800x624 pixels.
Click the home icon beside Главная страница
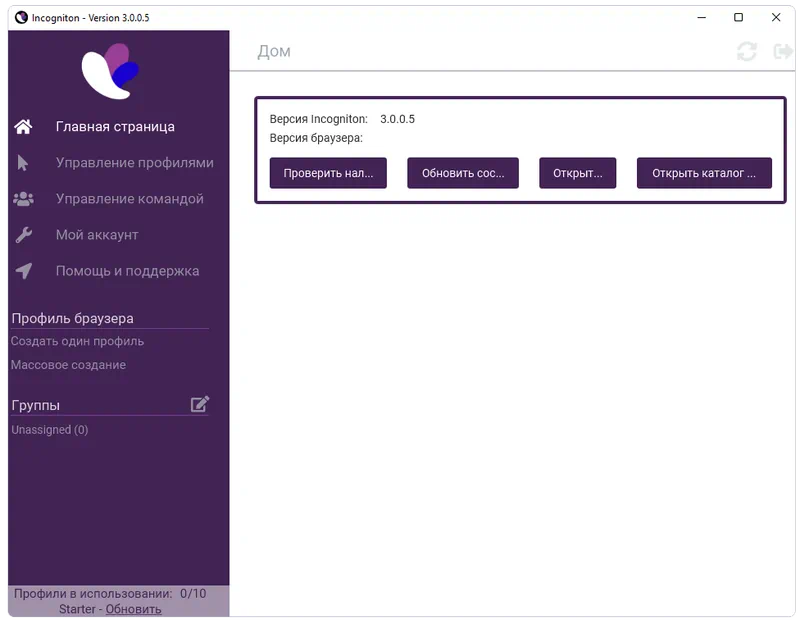pyautogui.click(x=23, y=127)
